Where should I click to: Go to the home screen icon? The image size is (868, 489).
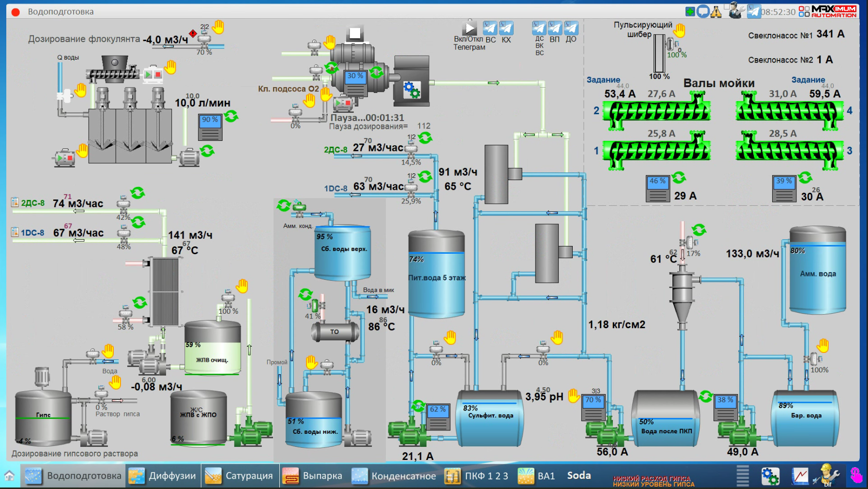point(9,475)
